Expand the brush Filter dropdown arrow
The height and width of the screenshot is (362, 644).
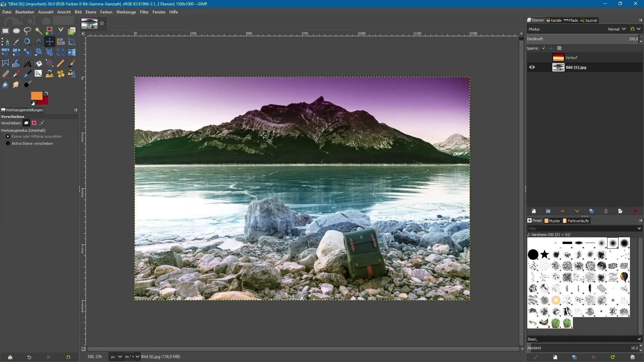(639, 228)
